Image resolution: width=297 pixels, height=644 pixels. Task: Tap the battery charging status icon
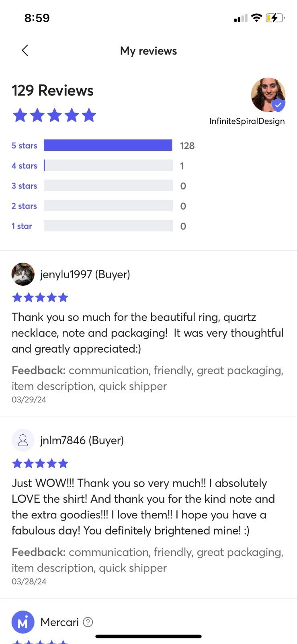275,18
